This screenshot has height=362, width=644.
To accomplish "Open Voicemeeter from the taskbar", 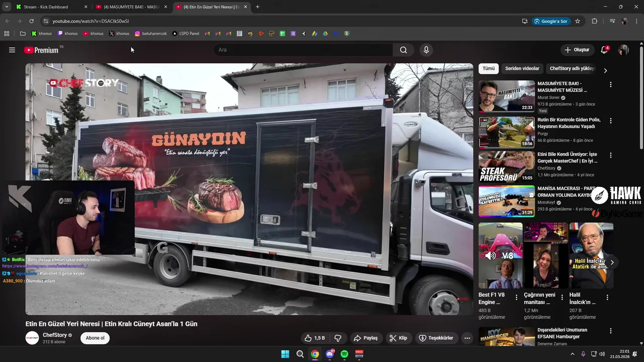I will [x=359, y=354].
